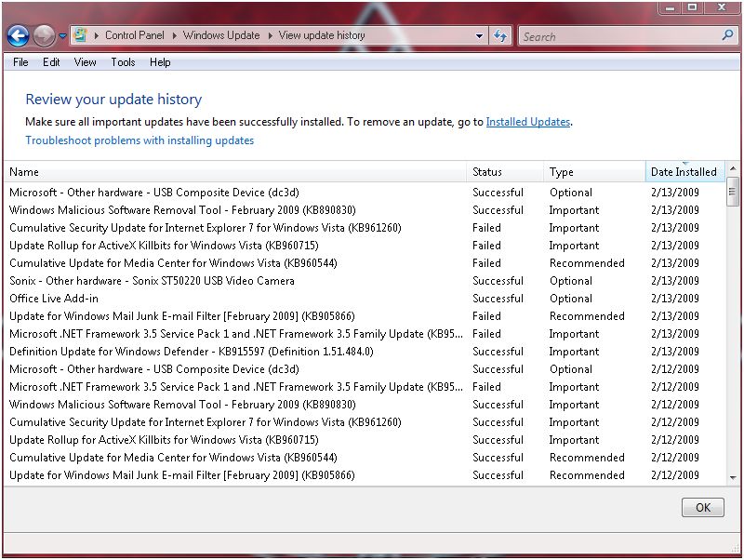This screenshot has width=744, height=560.
Task: Go back with the blue Back arrow
Action: click(x=18, y=35)
